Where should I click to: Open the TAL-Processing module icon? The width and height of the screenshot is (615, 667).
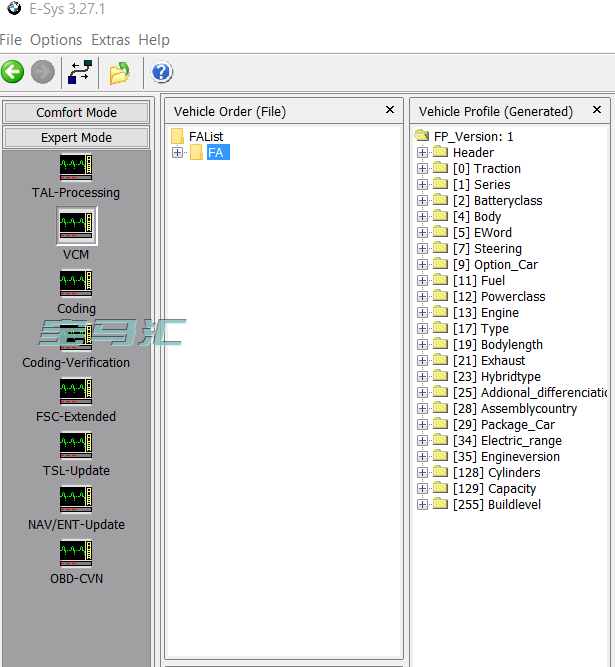click(x=76, y=168)
